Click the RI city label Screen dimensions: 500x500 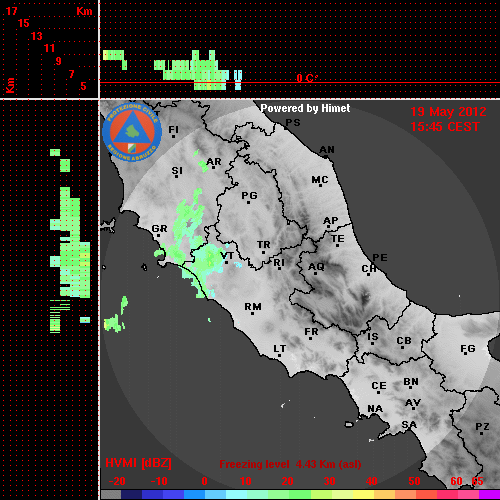(x=279, y=263)
